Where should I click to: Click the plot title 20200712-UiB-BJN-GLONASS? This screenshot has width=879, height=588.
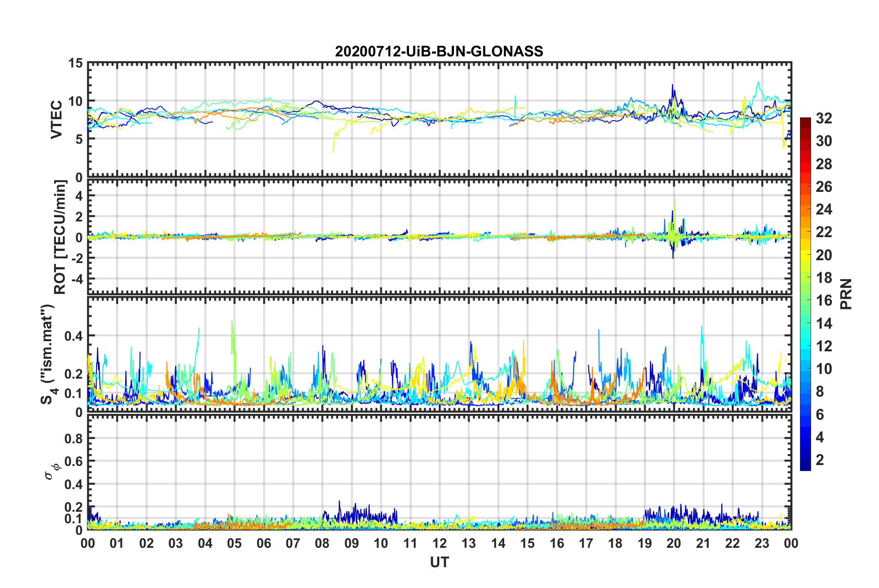tap(439, 51)
